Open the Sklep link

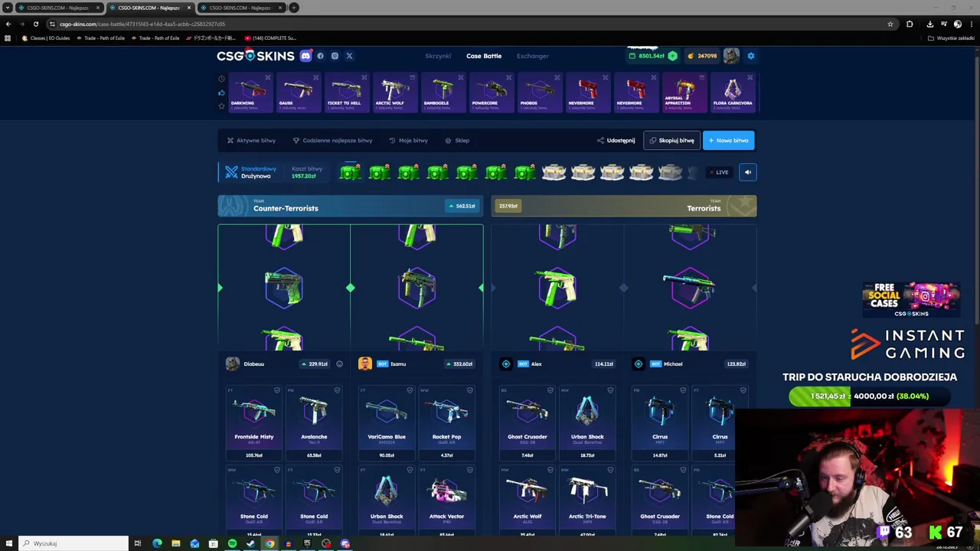coord(458,141)
